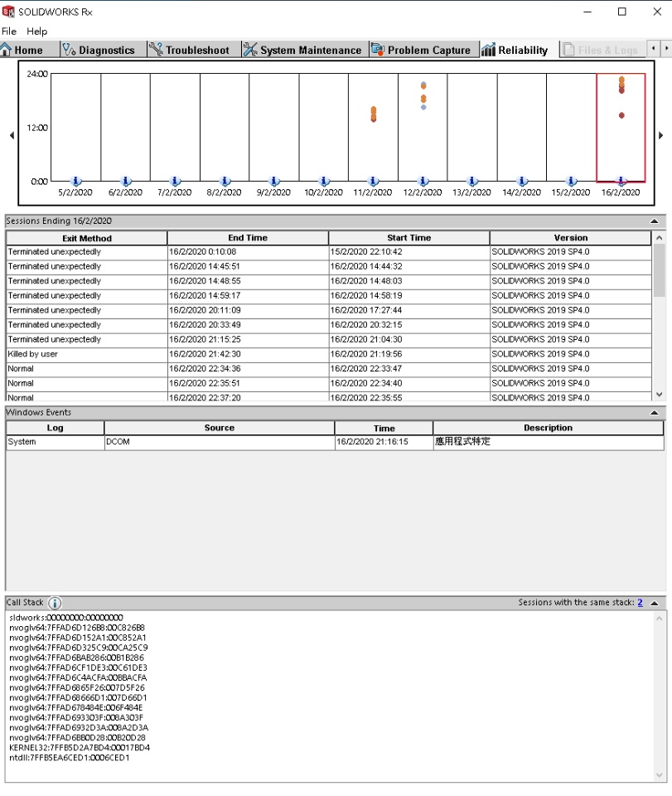Viewport: 672px width, 796px height.
Task: Click the info marker for 8/2/2020
Action: [225, 181]
